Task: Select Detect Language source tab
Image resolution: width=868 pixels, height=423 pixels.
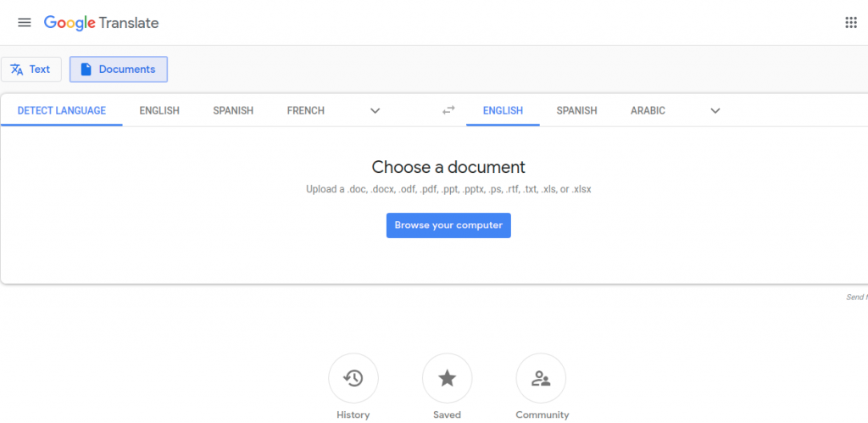Action: (x=61, y=111)
